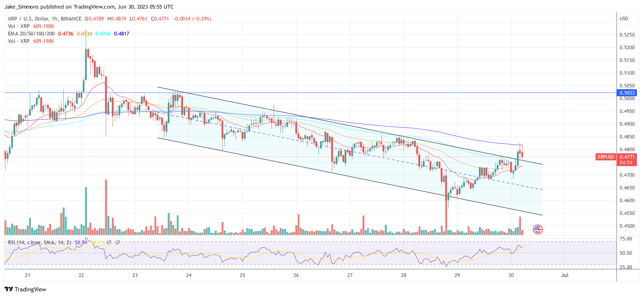Click the date label 22 on time axis
This screenshot has width=644, height=297.
click(81, 275)
